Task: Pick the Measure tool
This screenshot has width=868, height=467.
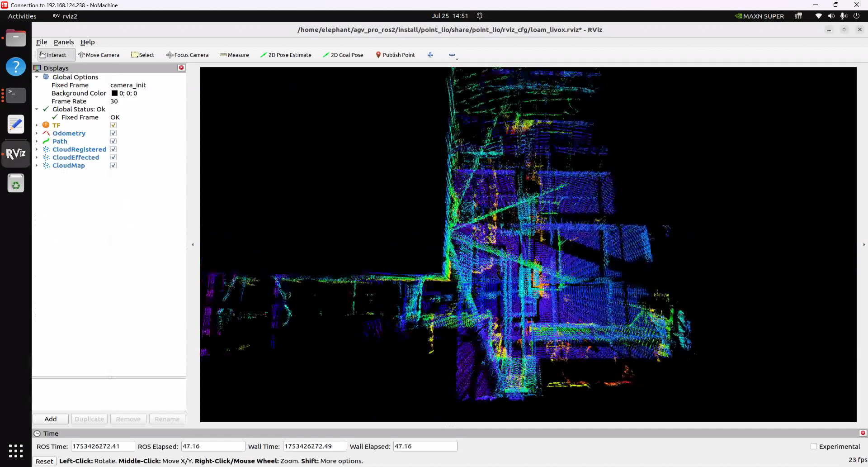Action: point(234,55)
